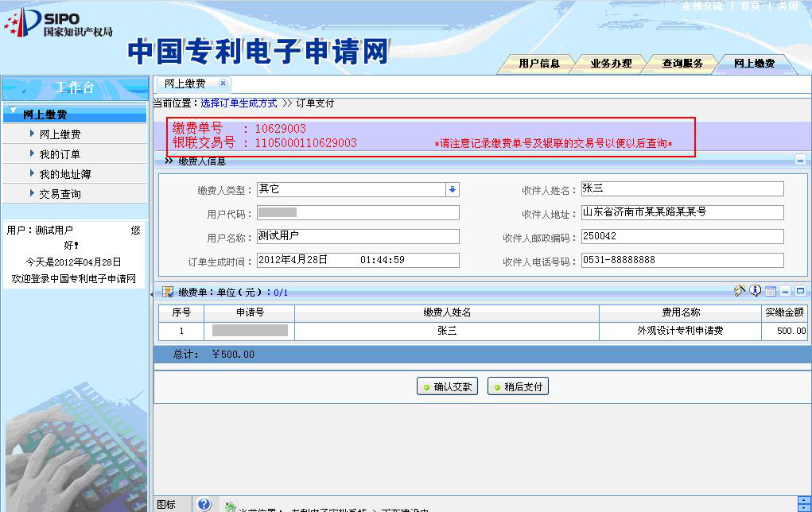812x512 pixels.
Task: Click the green home icon in status bar
Action: click(x=231, y=506)
